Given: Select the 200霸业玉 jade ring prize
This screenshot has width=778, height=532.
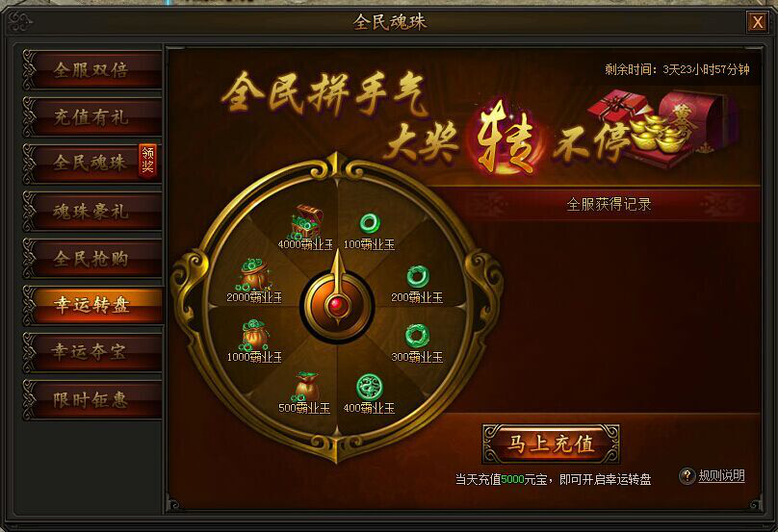Looking at the screenshot, I should point(418,277).
